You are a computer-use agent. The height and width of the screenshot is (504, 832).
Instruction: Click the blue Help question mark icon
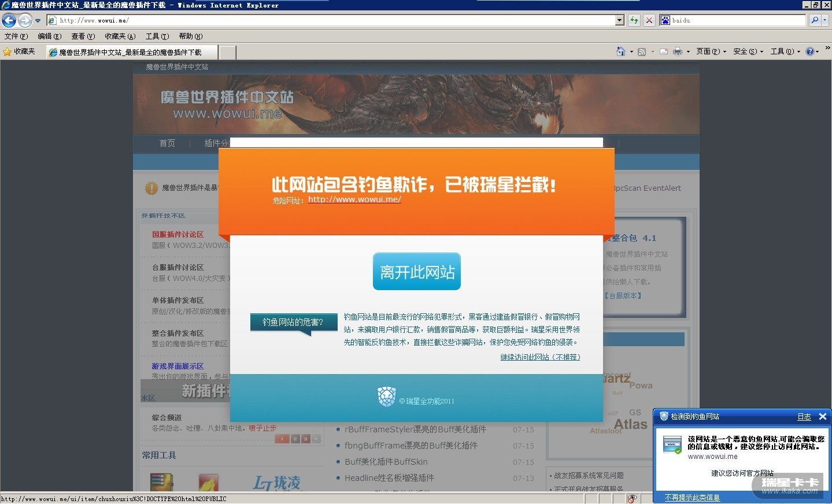tap(810, 51)
